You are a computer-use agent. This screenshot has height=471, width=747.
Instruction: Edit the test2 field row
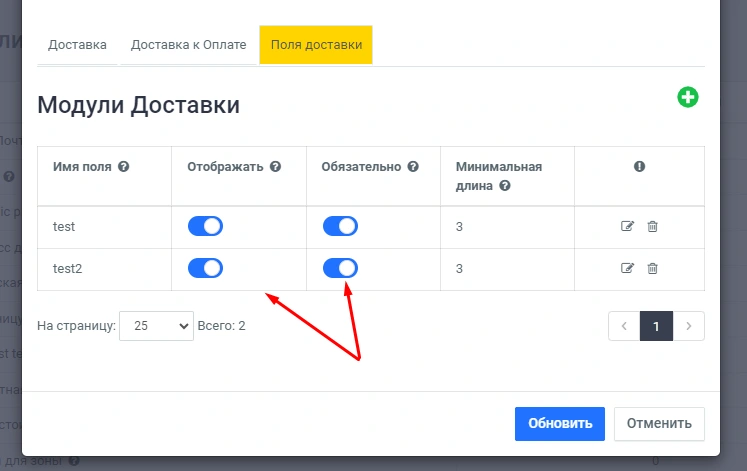tap(627, 268)
